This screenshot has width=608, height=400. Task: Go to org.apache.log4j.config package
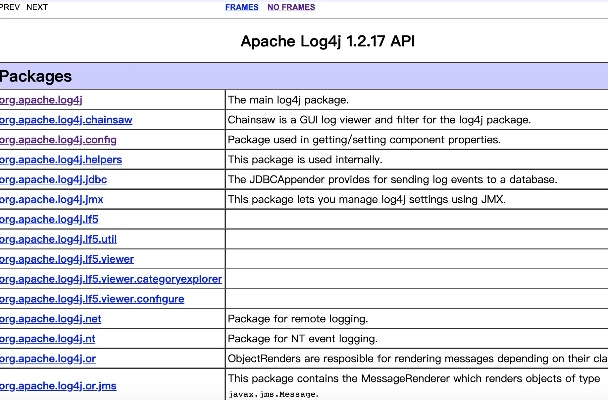pyautogui.click(x=59, y=140)
